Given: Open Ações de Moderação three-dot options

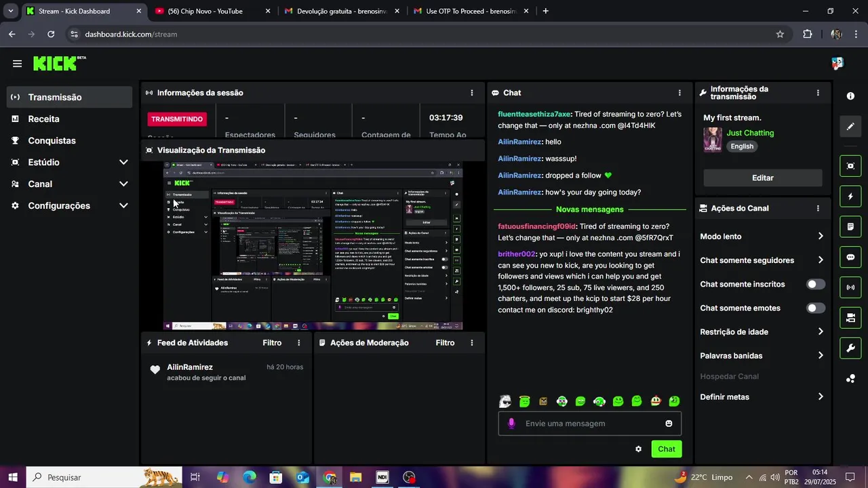Looking at the screenshot, I should tap(472, 343).
